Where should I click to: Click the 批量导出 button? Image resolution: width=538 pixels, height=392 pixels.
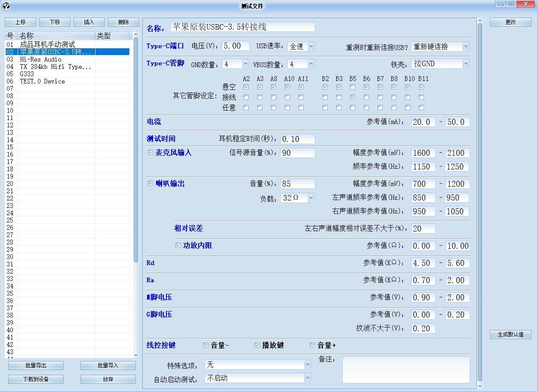pyautogui.click(x=36, y=365)
